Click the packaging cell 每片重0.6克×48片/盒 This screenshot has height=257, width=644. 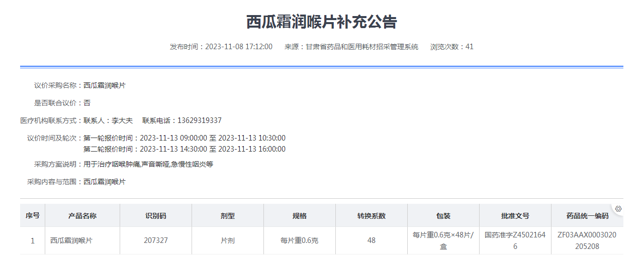[x=443, y=240]
